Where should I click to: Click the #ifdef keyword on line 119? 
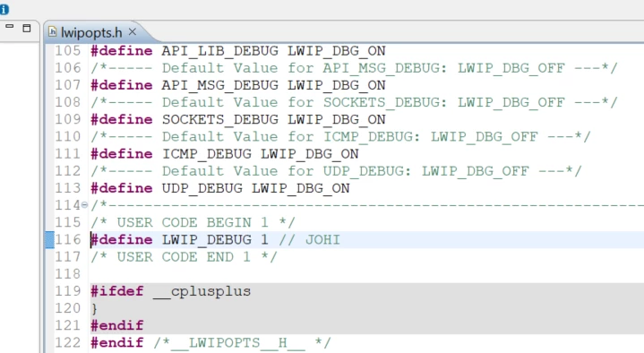[x=117, y=291]
